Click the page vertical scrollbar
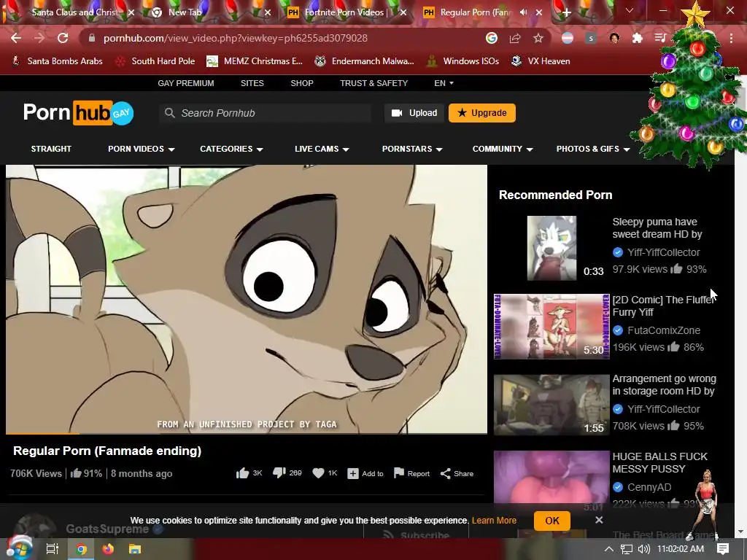Viewport: 747px width, 560px height. [740, 305]
